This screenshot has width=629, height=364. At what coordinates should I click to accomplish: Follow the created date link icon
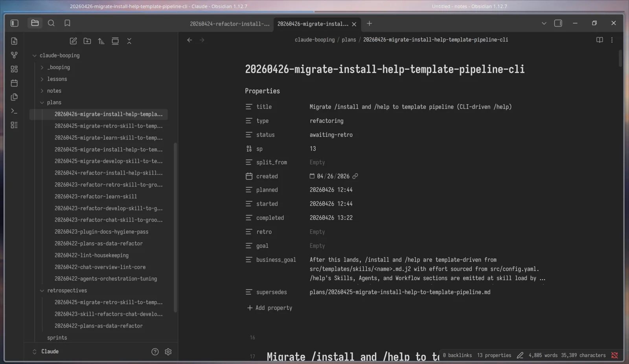pyautogui.click(x=355, y=176)
